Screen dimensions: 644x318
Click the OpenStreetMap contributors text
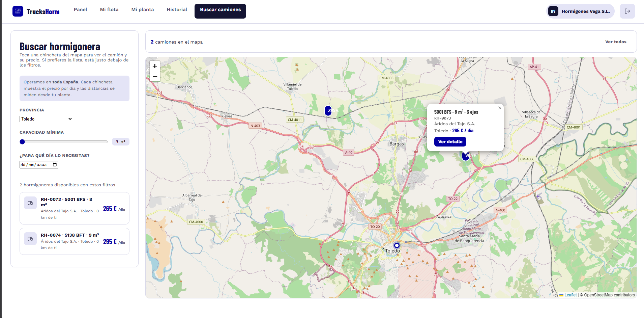609,295
